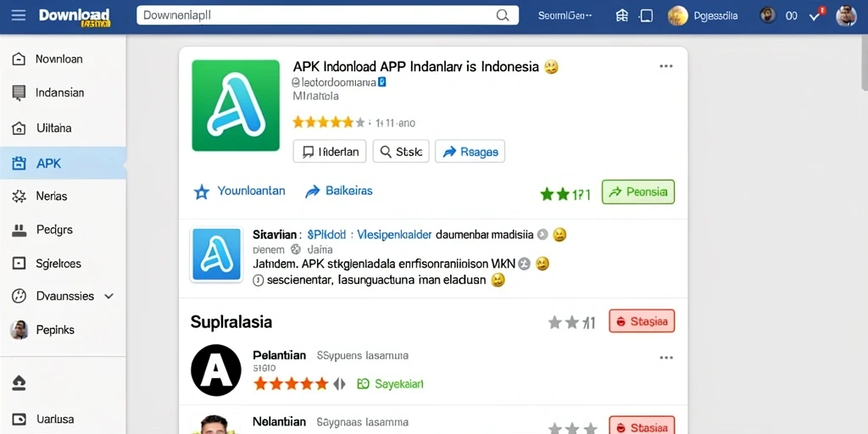Viewport: 868px width, 434px height.
Task: Click the green Peonsia button
Action: point(637,192)
